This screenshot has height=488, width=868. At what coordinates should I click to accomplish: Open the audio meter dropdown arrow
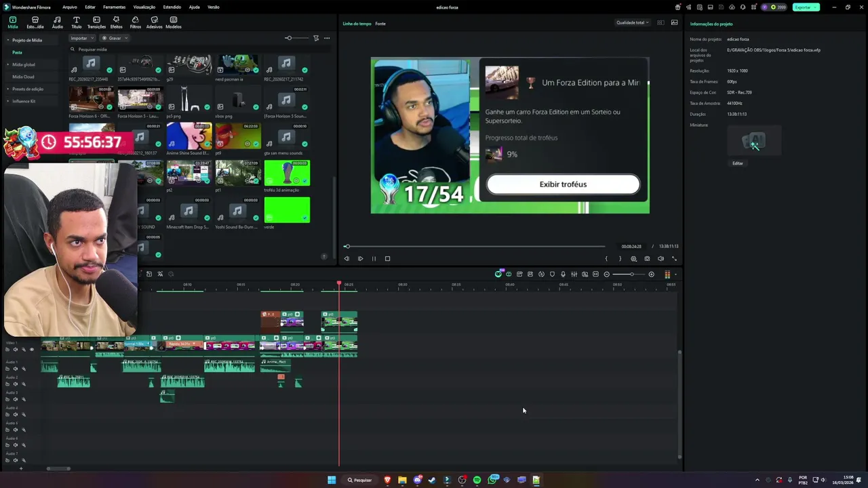(675, 274)
